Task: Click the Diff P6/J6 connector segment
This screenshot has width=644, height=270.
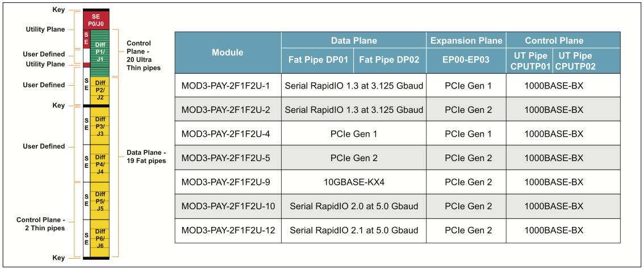Action: tap(100, 238)
